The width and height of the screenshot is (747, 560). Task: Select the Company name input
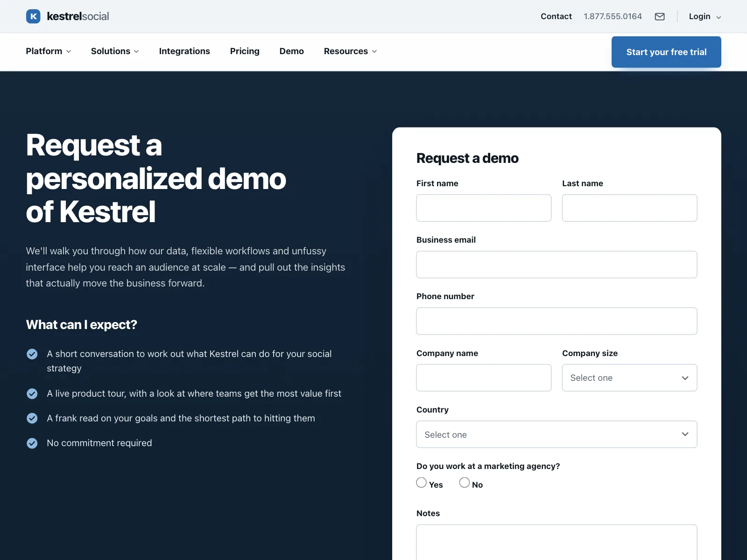(x=484, y=378)
